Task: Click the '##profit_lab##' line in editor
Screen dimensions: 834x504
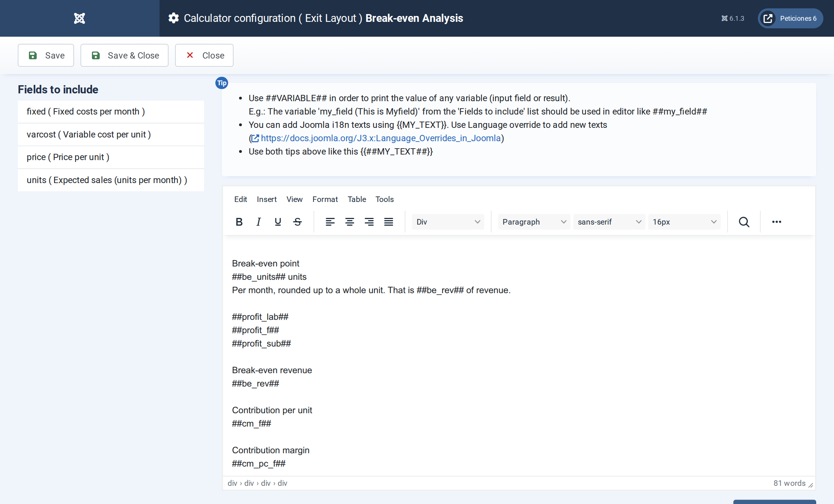Action: tap(260, 317)
